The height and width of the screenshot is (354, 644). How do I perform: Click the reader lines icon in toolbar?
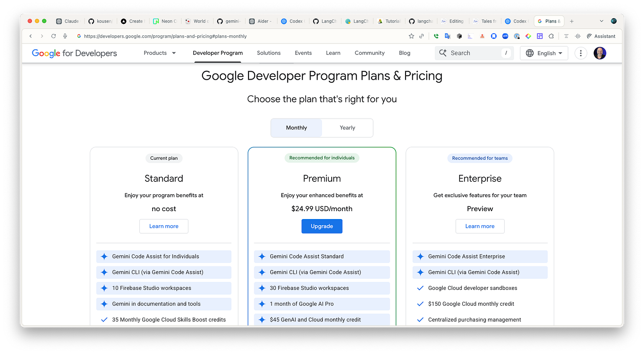click(566, 36)
